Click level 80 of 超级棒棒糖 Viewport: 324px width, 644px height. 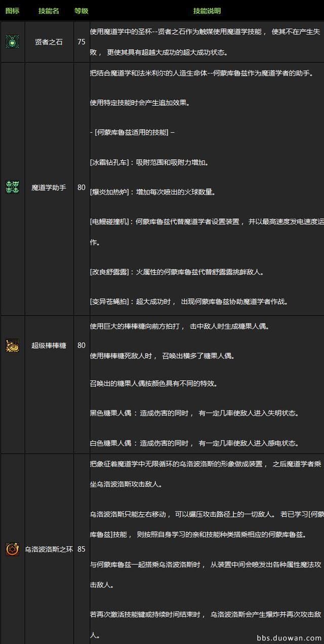82,346
